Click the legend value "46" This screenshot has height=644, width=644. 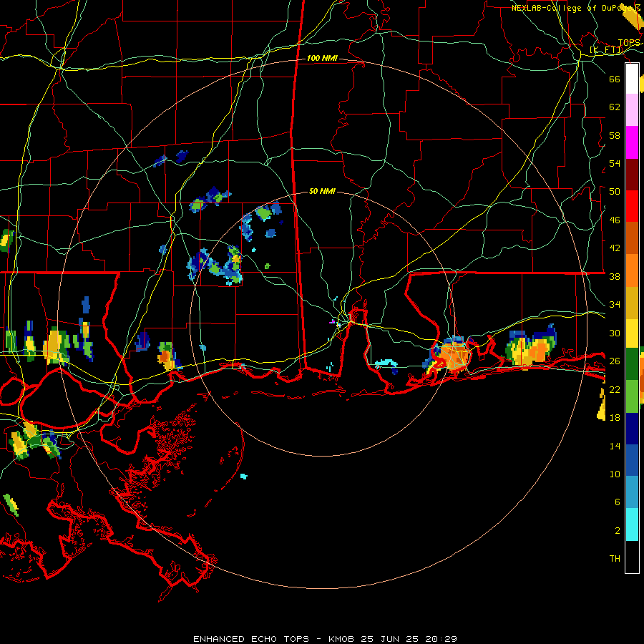click(615, 220)
